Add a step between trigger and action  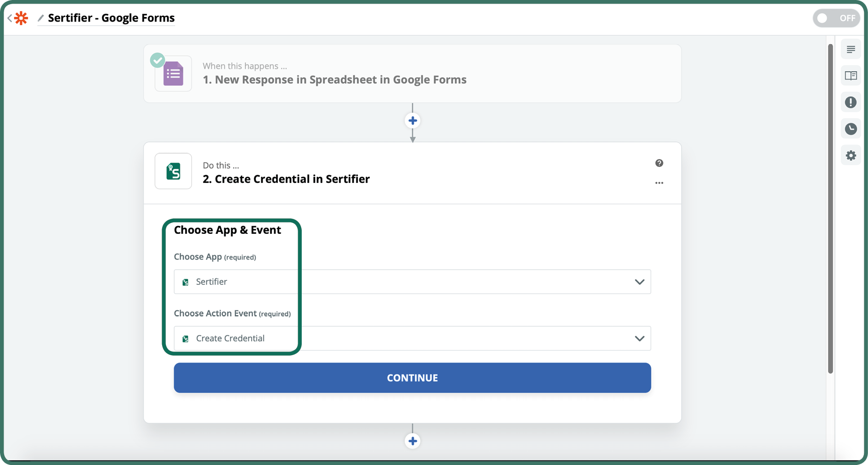click(412, 120)
